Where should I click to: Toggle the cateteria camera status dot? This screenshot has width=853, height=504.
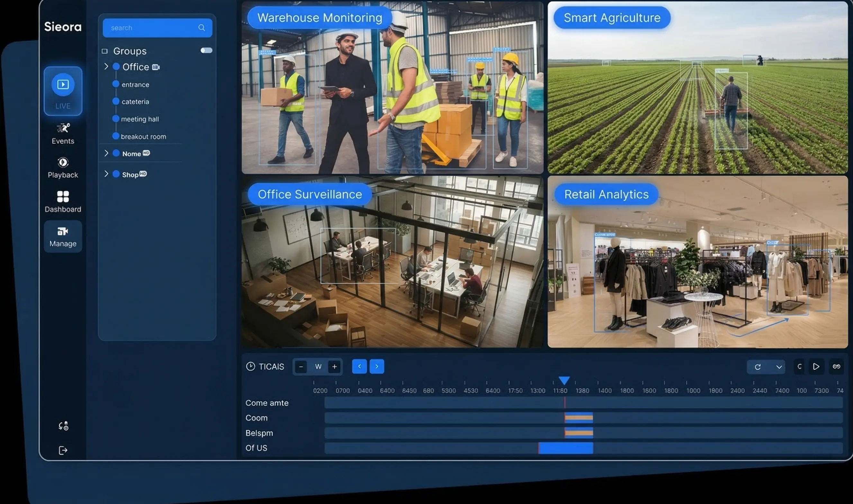click(x=115, y=101)
